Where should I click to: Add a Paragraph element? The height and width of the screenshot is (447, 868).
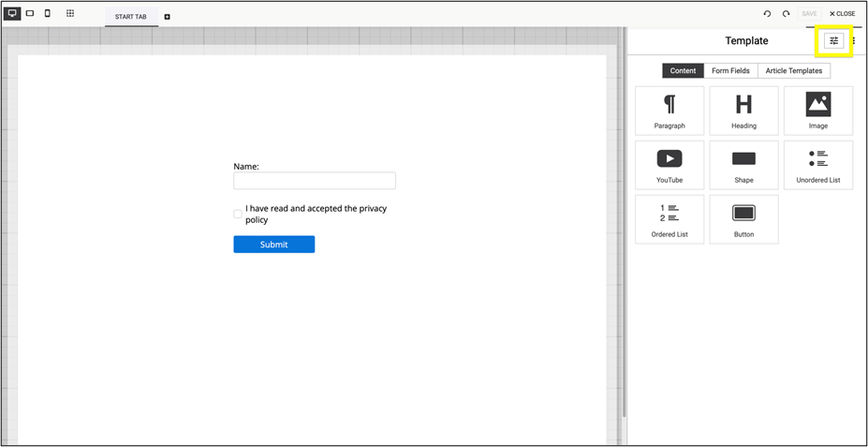tap(669, 111)
